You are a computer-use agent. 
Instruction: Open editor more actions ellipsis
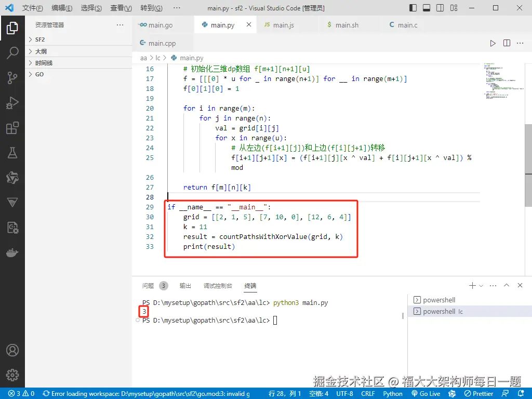520,43
